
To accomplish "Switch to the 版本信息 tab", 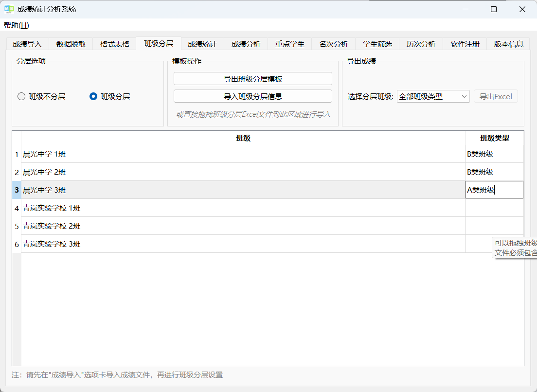I will pos(509,44).
